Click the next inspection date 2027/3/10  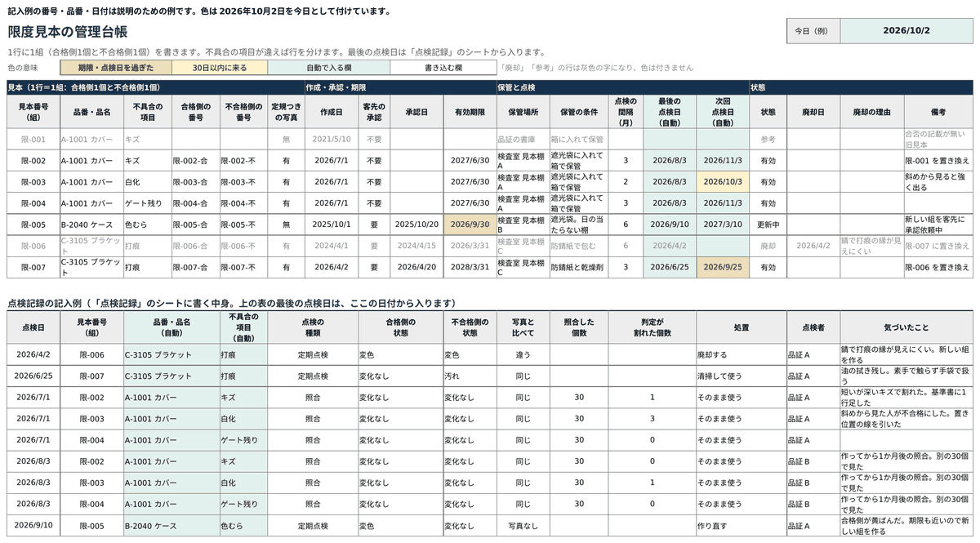pos(723,225)
